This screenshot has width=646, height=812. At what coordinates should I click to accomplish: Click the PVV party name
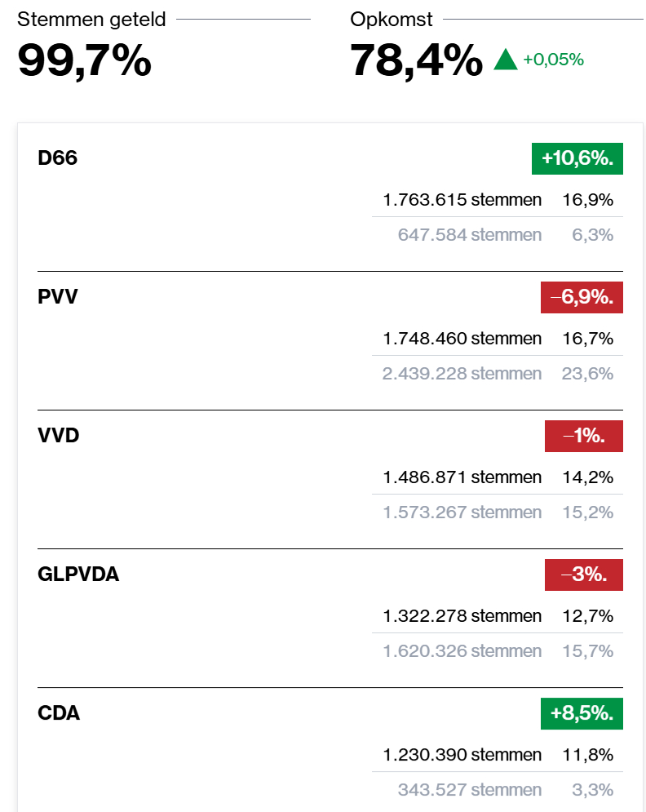click(x=58, y=297)
